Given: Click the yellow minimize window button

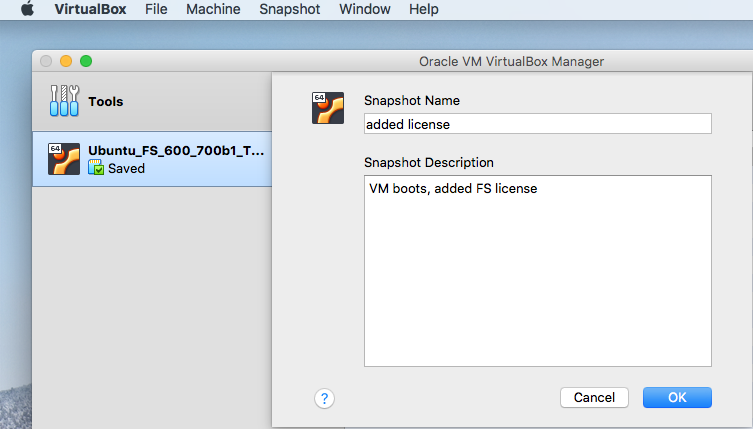Looking at the screenshot, I should click(x=66, y=61).
